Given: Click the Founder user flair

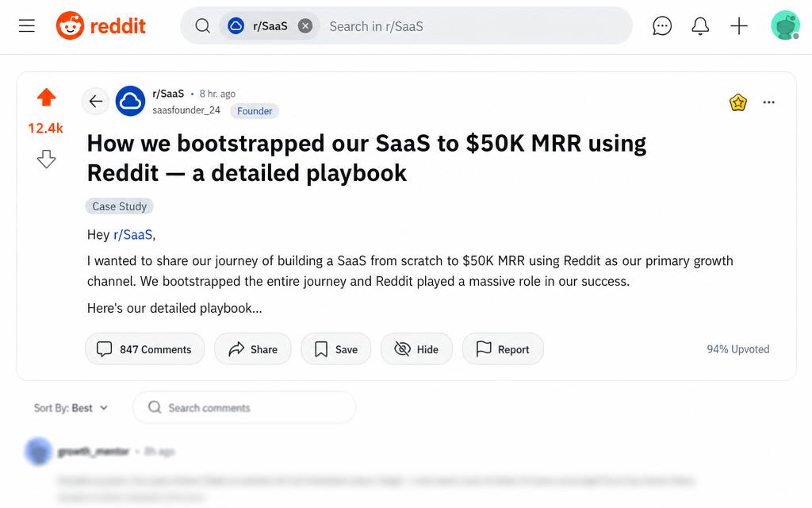Looking at the screenshot, I should point(255,111).
